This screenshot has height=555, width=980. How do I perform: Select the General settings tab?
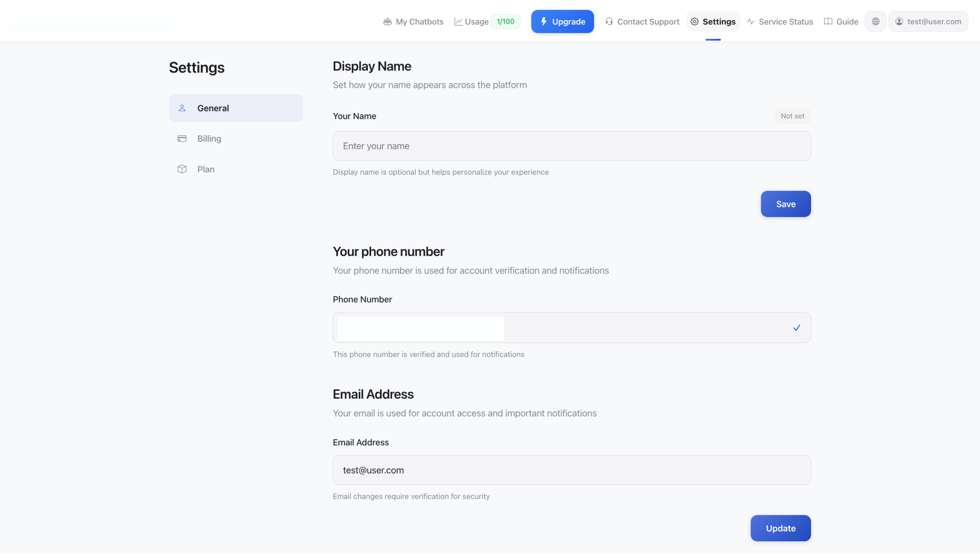click(x=213, y=108)
